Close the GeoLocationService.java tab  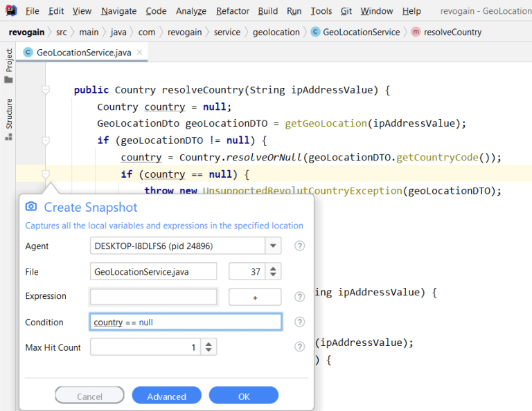(139, 52)
